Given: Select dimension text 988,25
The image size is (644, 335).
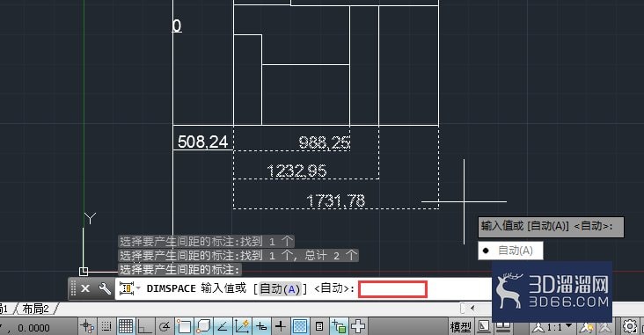Looking at the screenshot, I should (x=324, y=142).
